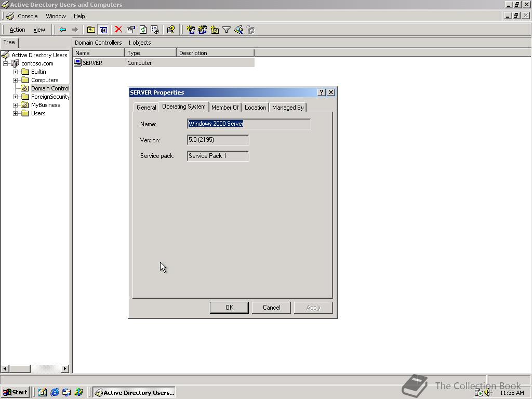Expand the Computers tree node

click(x=15, y=80)
